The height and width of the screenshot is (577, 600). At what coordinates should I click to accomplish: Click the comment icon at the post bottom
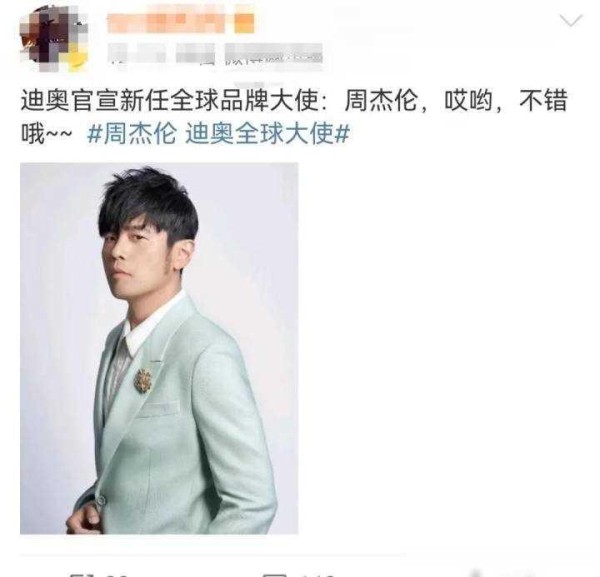pos(274,574)
